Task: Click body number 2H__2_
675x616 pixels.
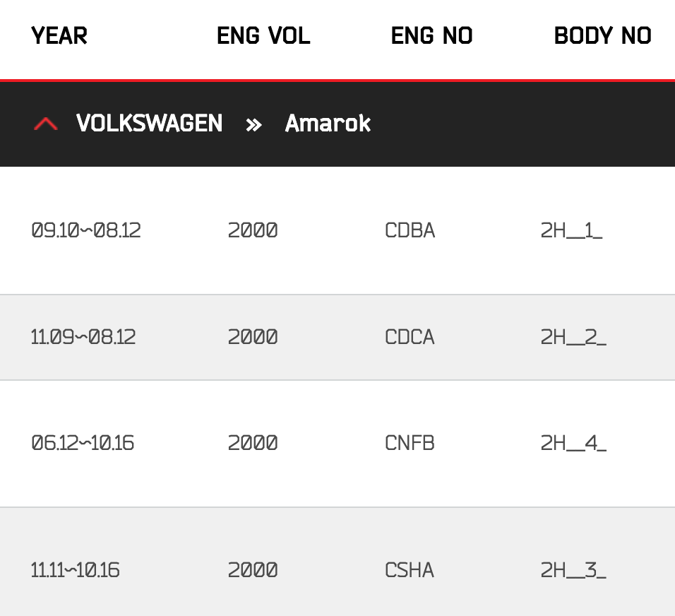Action: click(x=573, y=337)
